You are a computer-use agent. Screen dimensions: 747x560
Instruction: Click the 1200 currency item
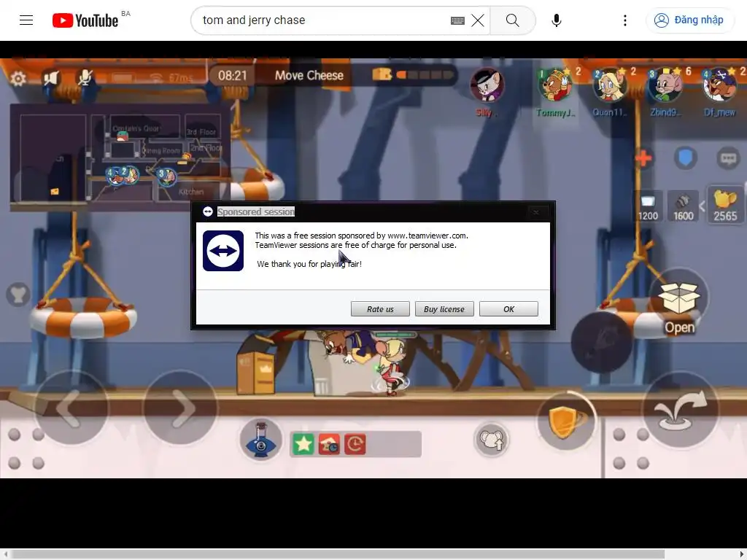(x=648, y=206)
